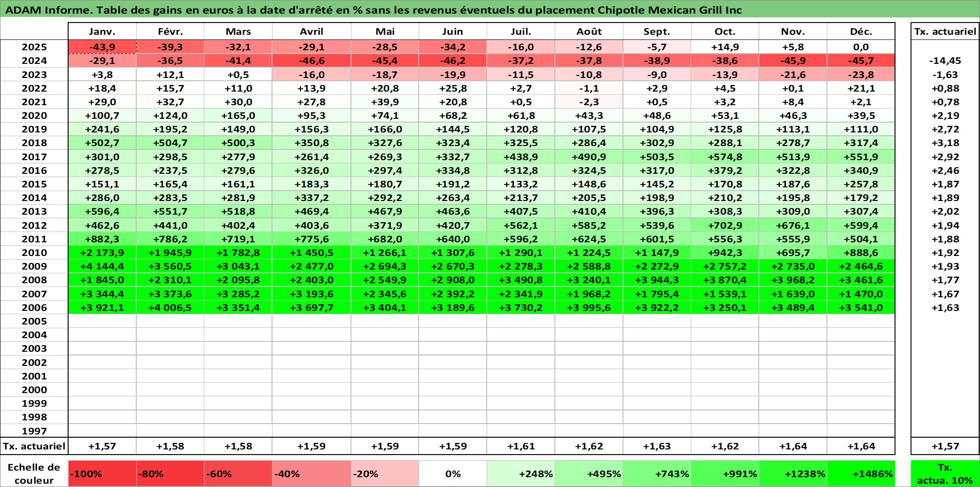This screenshot has height=487, width=980.
Task: Select the +241,6 cell in 2019 row
Action: pos(102,129)
